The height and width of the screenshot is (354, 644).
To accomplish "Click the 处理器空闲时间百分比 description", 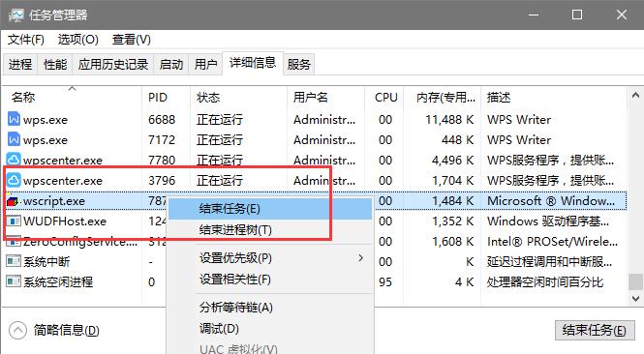I will point(545,281).
